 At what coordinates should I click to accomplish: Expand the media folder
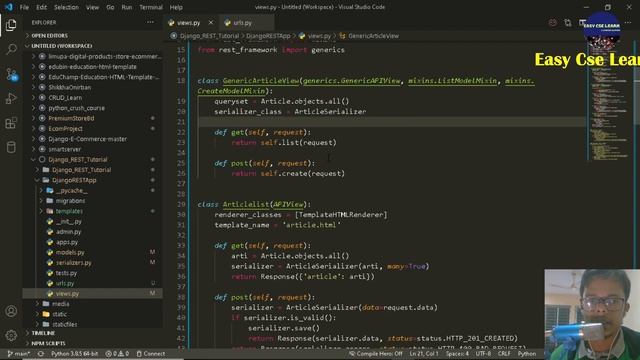click(x=60, y=304)
